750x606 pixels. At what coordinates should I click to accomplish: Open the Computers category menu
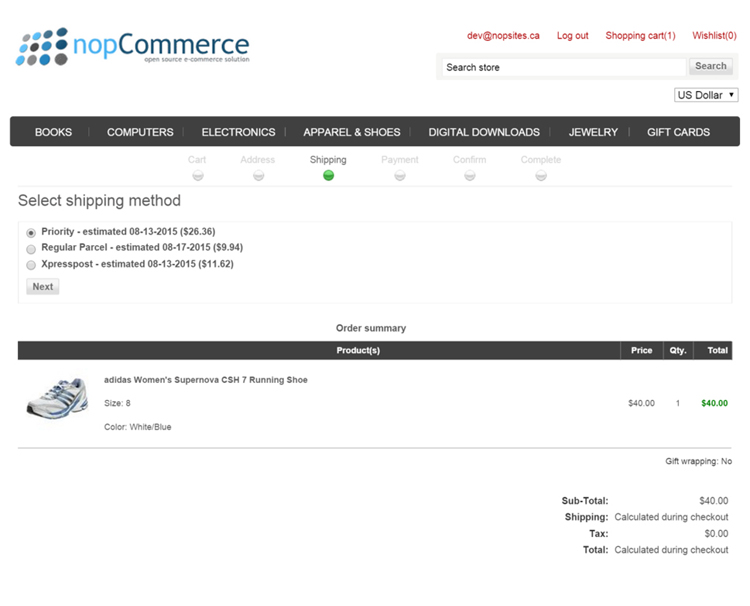[140, 132]
